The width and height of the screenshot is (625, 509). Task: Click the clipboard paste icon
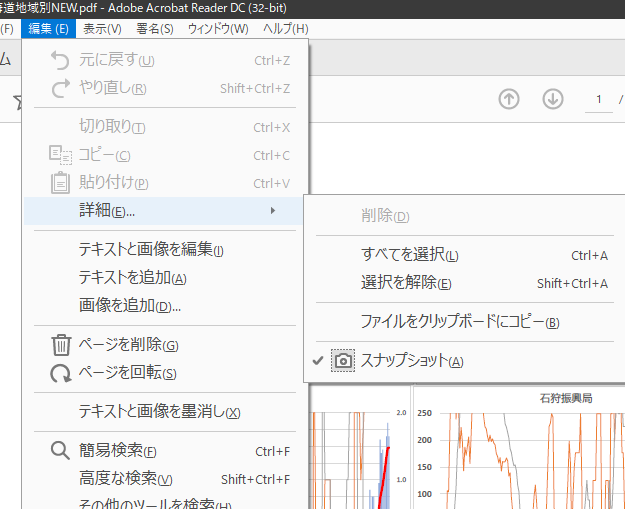click(60, 183)
